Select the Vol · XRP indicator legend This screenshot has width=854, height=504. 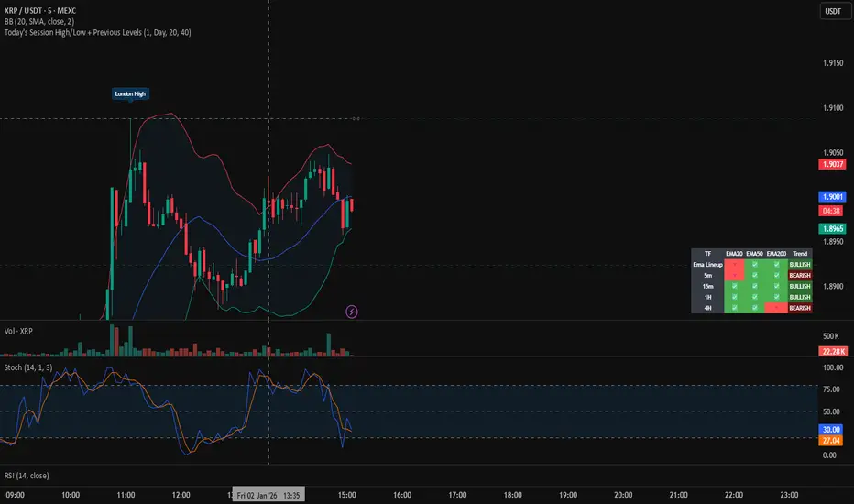coord(18,331)
